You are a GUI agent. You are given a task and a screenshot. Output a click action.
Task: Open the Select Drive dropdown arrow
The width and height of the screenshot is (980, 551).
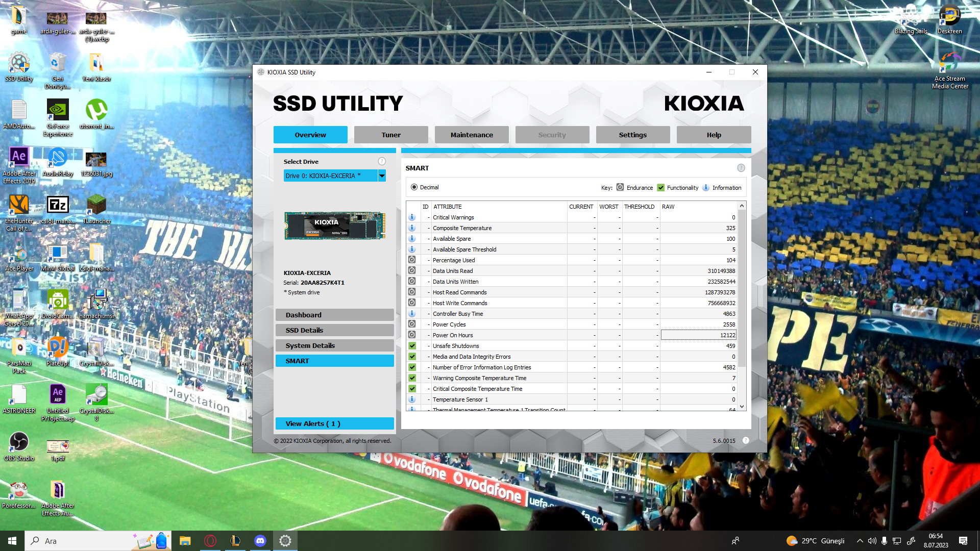(x=382, y=176)
